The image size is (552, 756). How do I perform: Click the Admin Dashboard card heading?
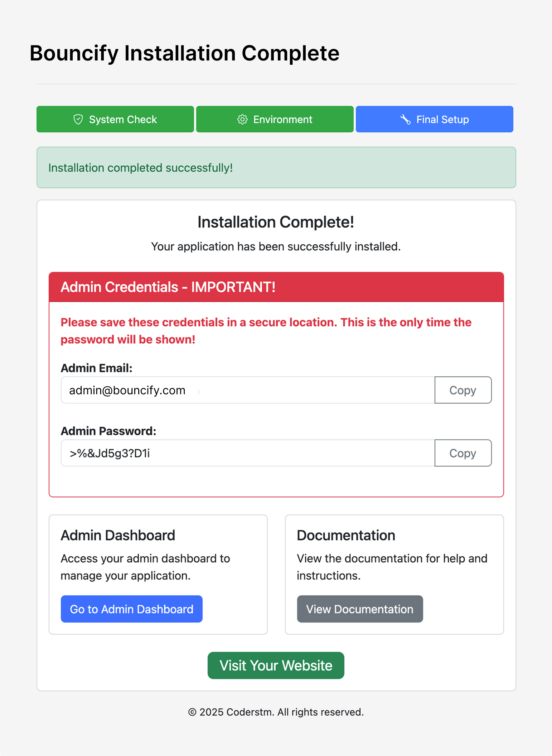(118, 535)
